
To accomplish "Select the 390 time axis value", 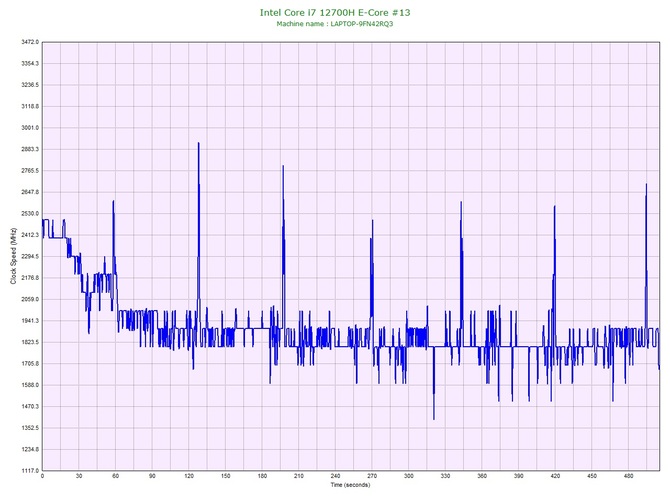I will pyautogui.click(x=519, y=476).
